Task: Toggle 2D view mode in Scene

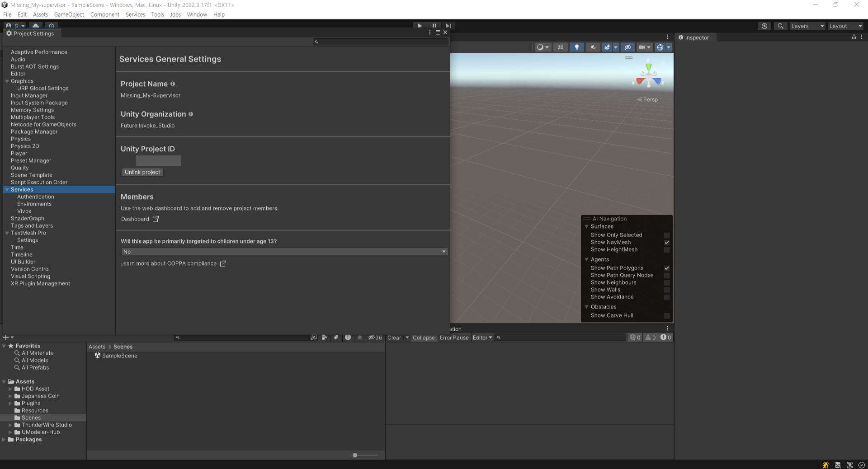Action: [561, 47]
